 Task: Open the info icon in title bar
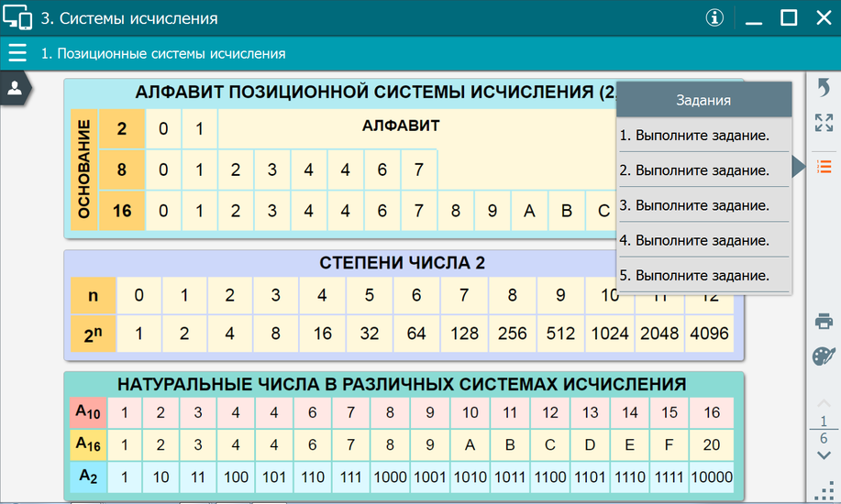pyautogui.click(x=714, y=17)
